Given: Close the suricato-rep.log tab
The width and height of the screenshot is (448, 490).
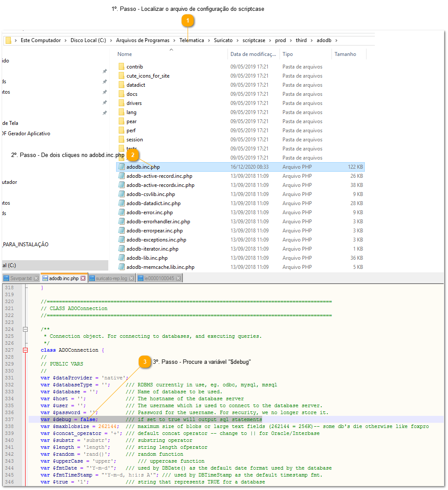Looking at the screenshot, I should (131, 278).
